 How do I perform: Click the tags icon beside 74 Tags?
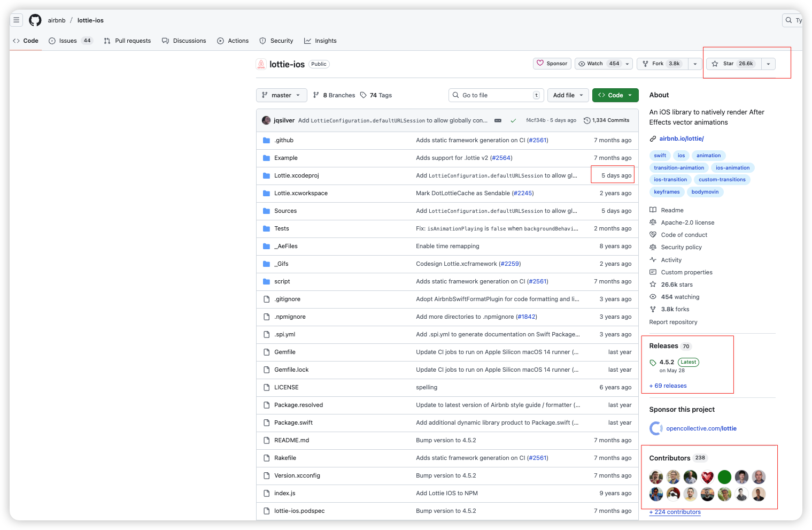click(364, 95)
